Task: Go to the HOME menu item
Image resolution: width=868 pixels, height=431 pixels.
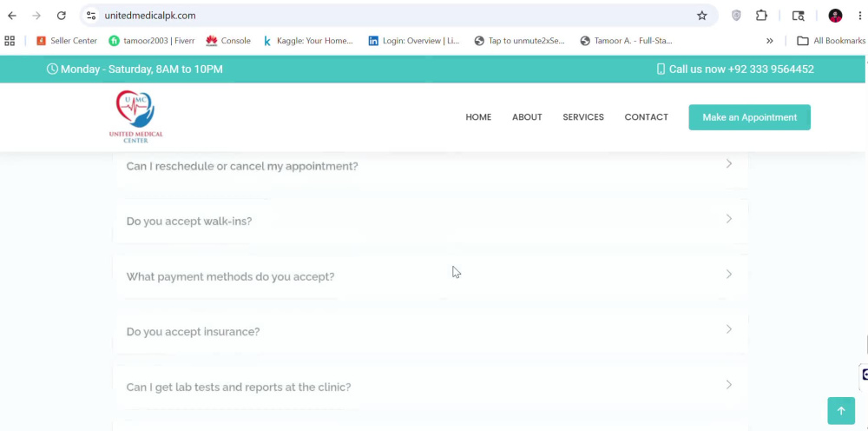Action: click(478, 117)
